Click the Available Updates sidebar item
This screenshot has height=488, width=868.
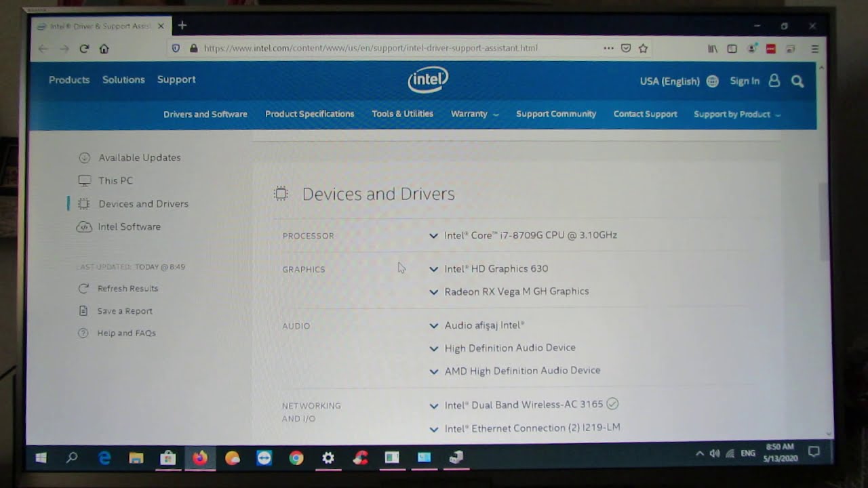(130, 157)
